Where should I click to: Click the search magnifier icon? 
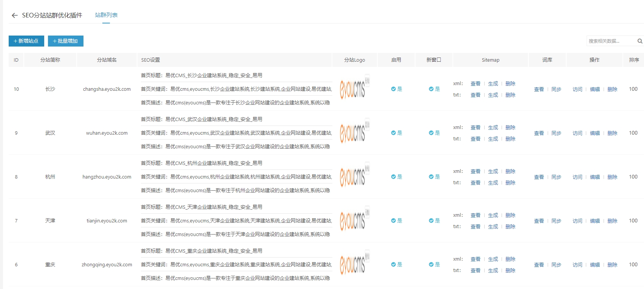pyautogui.click(x=640, y=41)
